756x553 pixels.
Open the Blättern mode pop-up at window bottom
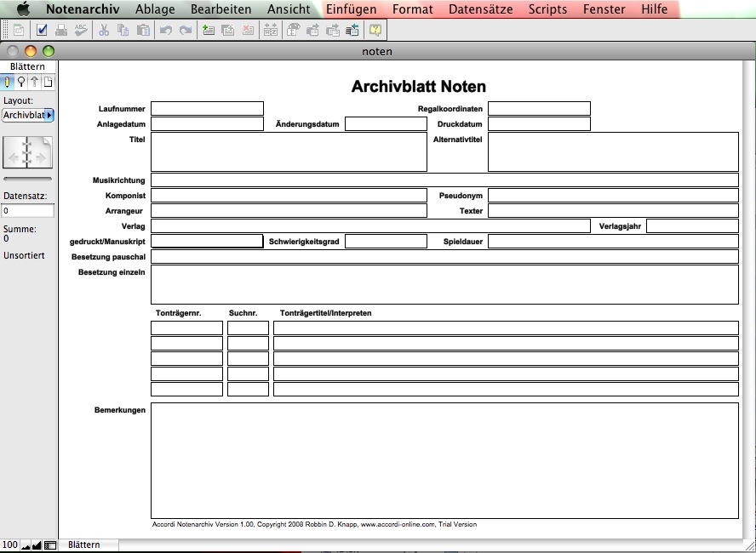pos(89,544)
